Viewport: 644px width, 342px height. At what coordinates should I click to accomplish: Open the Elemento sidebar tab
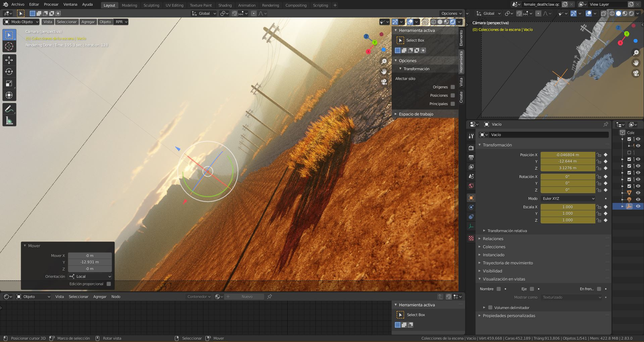pyautogui.click(x=461, y=38)
